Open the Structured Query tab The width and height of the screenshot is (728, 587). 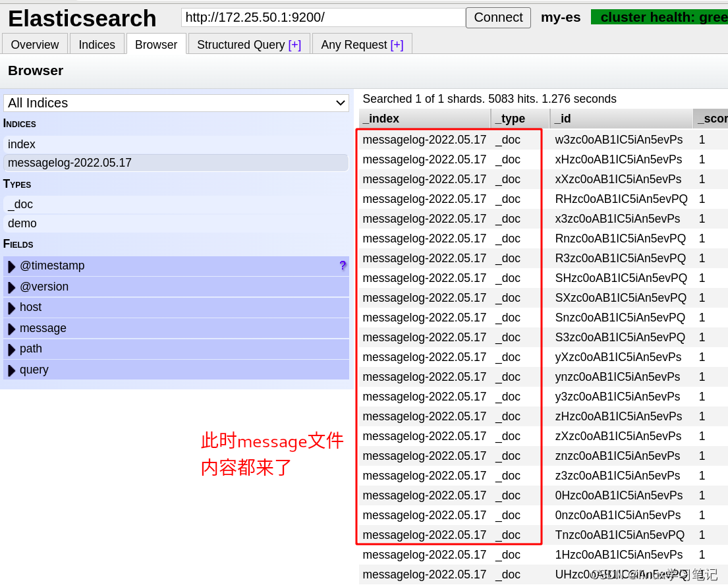pos(249,45)
